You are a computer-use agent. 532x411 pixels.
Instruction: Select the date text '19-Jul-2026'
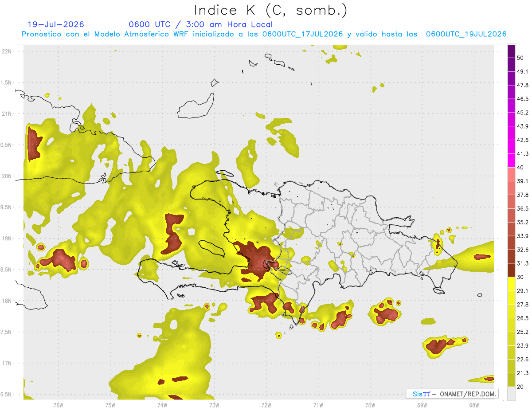coord(56,24)
